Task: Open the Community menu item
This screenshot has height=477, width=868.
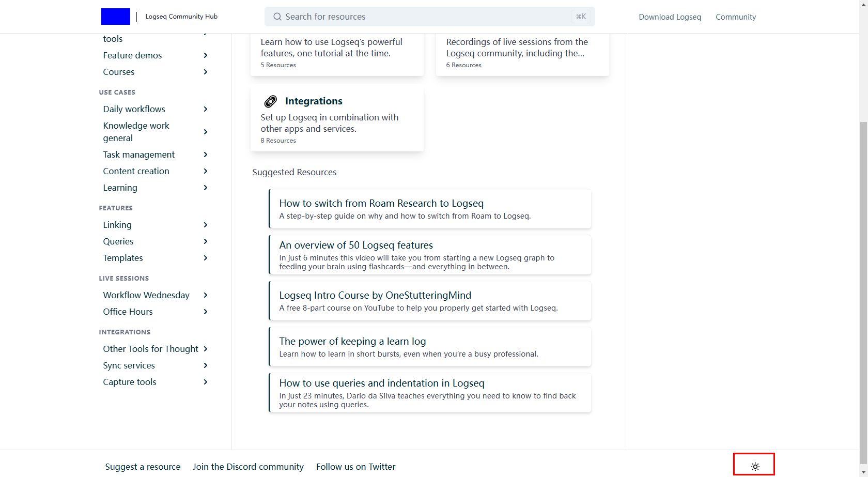Action: pyautogui.click(x=735, y=17)
